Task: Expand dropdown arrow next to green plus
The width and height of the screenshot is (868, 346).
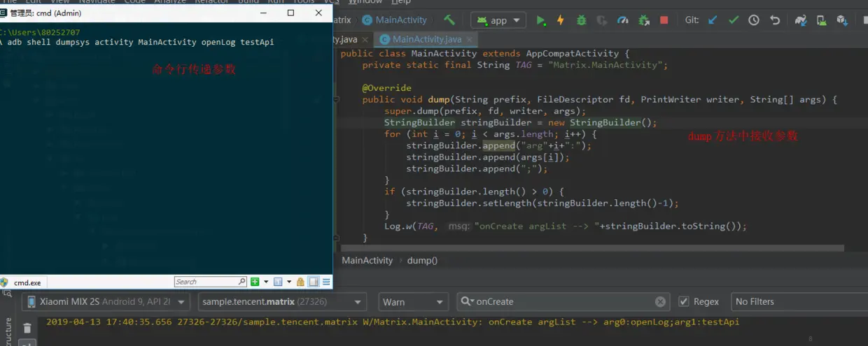Action: click(x=266, y=282)
